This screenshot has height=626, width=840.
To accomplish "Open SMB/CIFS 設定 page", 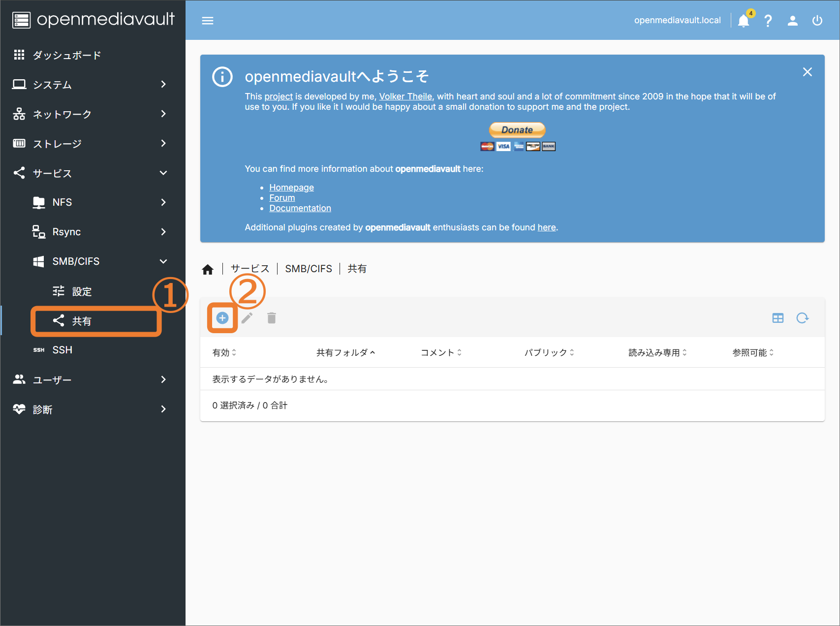I will point(93,291).
